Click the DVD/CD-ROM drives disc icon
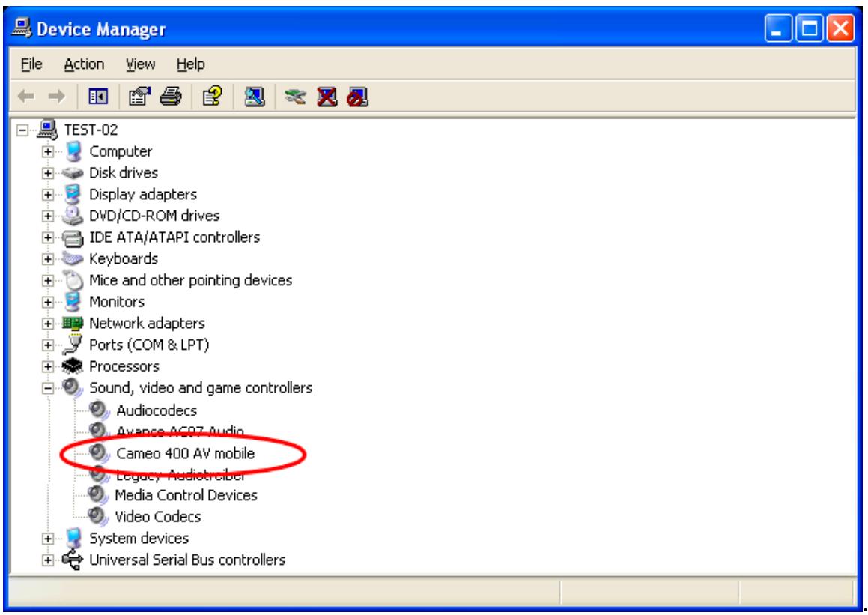The image size is (868, 615). (73, 215)
